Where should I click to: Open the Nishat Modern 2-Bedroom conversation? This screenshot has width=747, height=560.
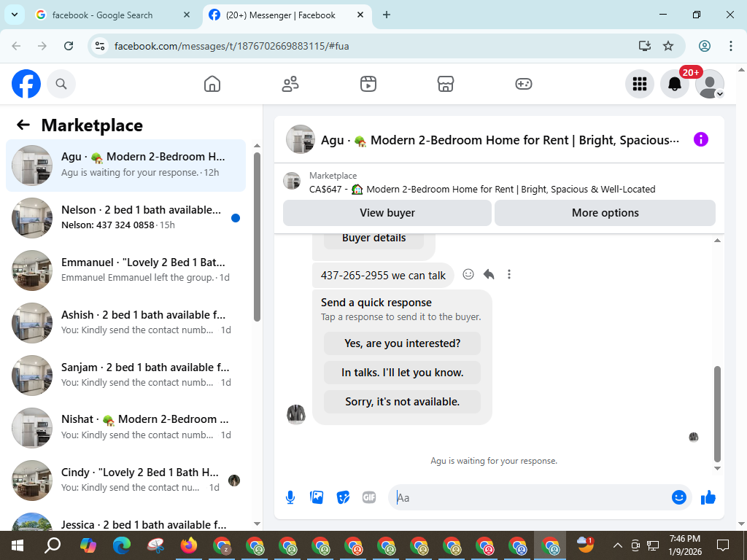[x=125, y=427]
